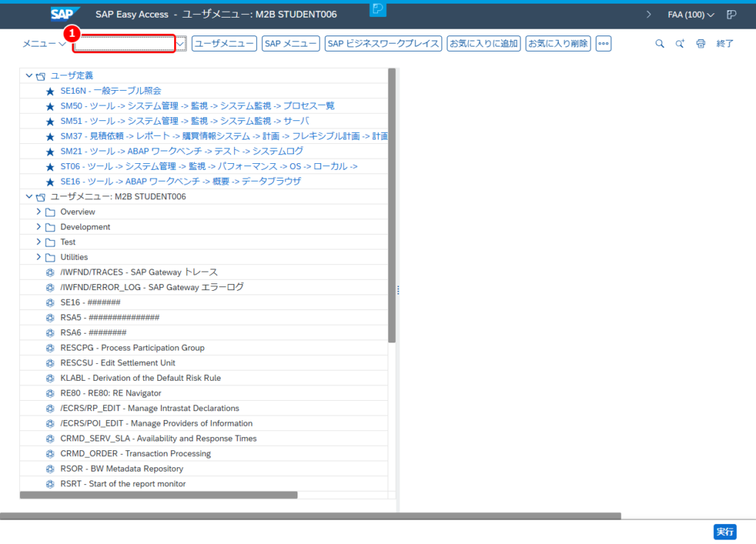Open the command field history dropdown arrow
756x544 pixels.
[180, 44]
